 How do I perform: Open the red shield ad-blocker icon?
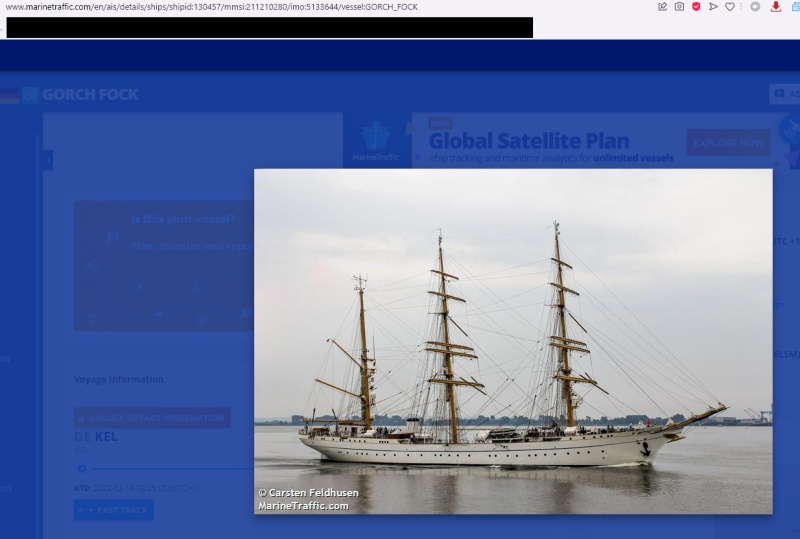pyautogui.click(x=696, y=7)
